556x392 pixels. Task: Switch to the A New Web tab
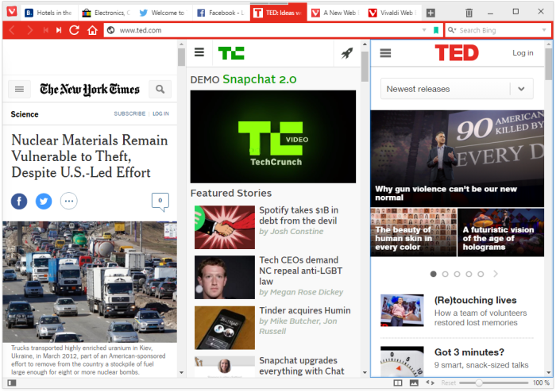[335, 13]
